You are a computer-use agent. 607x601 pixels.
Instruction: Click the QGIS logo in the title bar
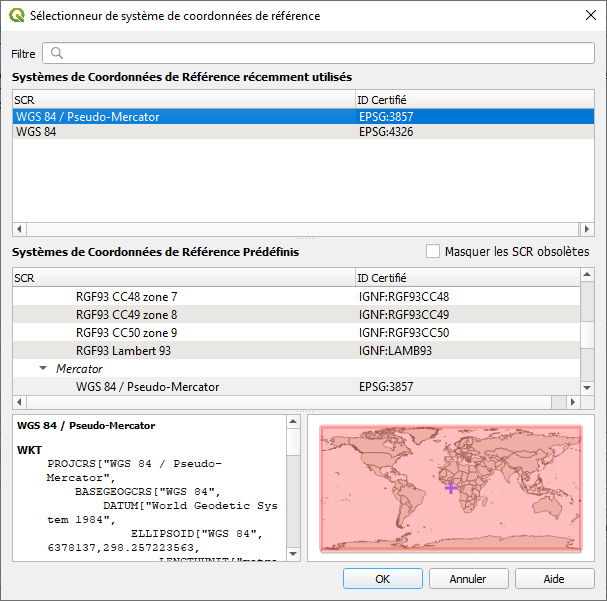[x=17, y=15]
